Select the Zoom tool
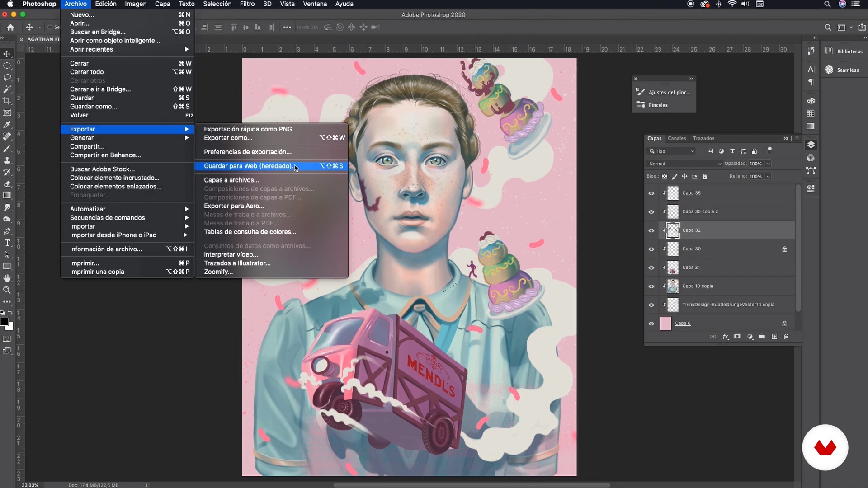The image size is (868, 488). [x=7, y=290]
